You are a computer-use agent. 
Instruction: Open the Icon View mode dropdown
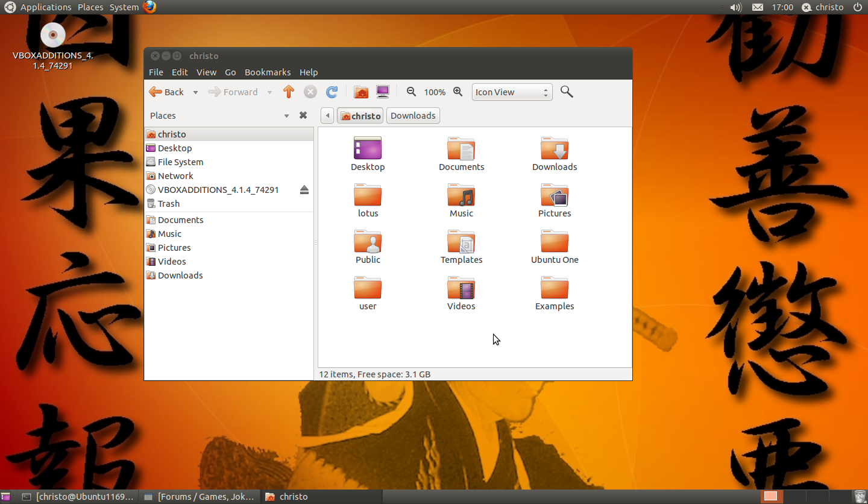(x=512, y=92)
